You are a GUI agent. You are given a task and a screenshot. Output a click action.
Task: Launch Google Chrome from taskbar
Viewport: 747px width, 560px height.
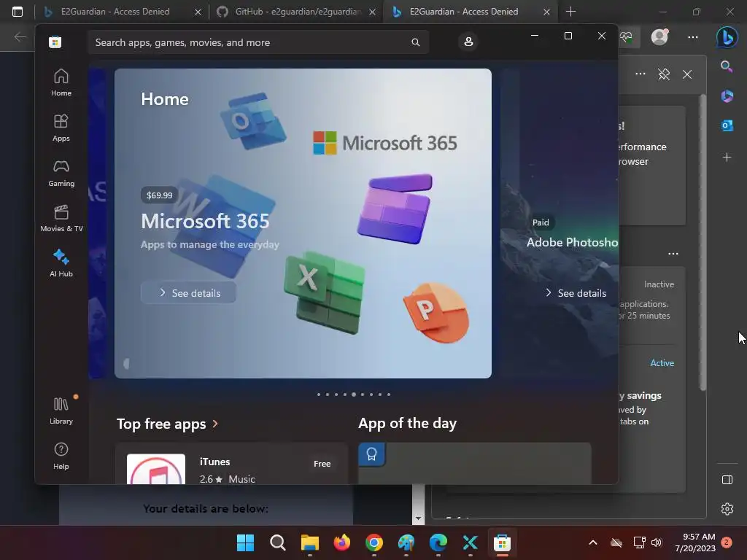coord(374,542)
